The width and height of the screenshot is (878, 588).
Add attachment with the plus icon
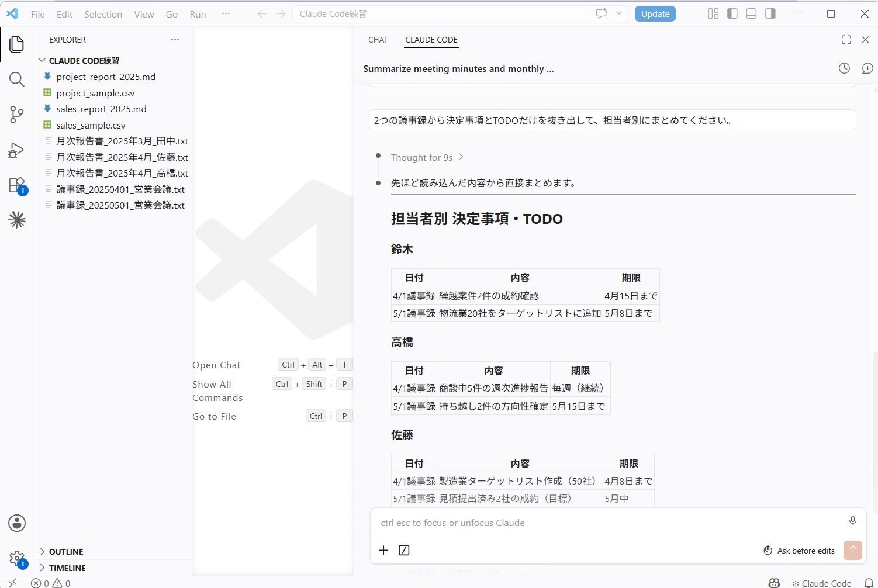(x=383, y=550)
